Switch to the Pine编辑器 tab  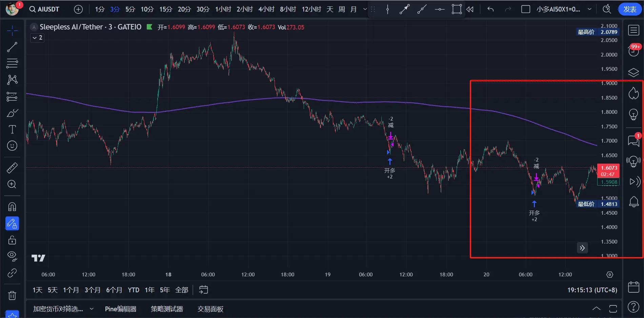tap(121, 309)
